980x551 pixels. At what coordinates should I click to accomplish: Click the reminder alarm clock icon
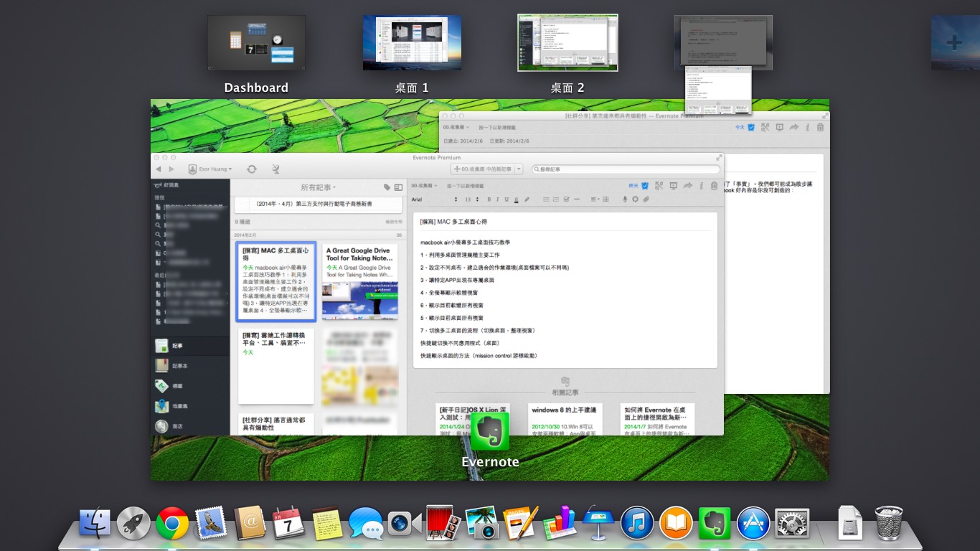coord(645,186)
